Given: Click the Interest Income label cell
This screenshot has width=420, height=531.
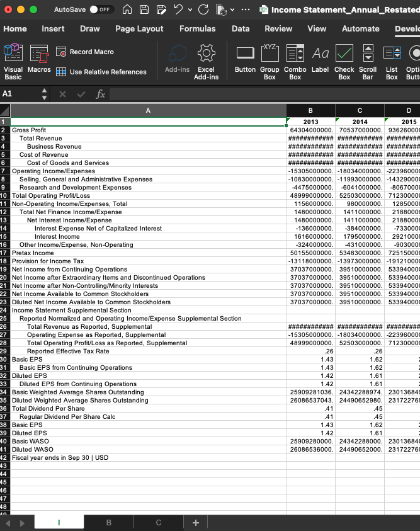Looking at the screenshot, I should [x=148, y=236].
